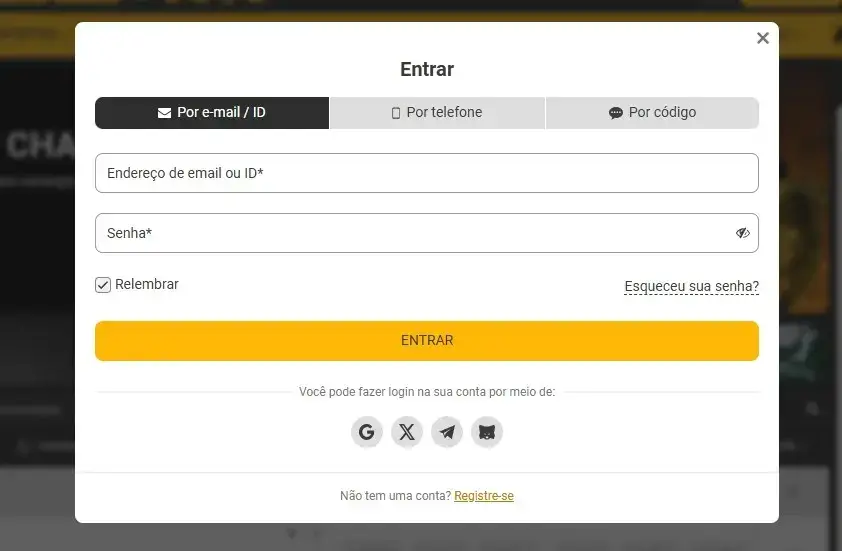Focus the Endereço de email ou ID field
The height and width of the screenshot is (551, 842).
pyautogui.click(x=426, y=173)
